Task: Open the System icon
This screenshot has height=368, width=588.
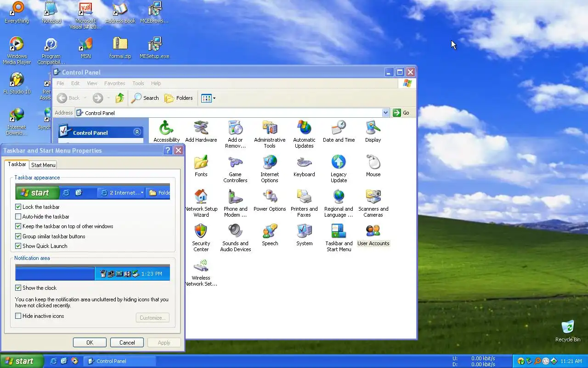Action: 304,235
